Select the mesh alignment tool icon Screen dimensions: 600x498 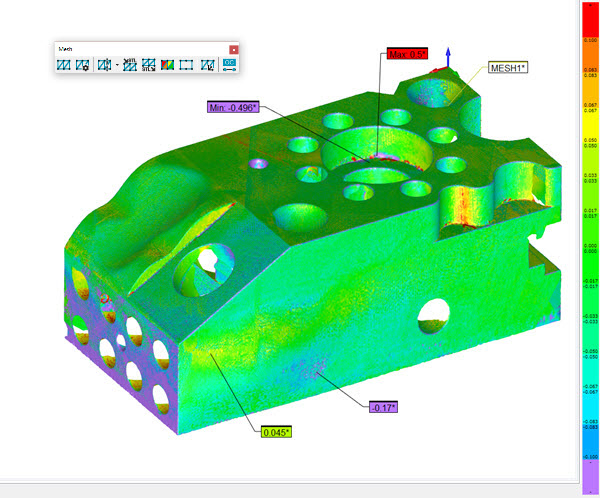pyautogui.click(x=105, y=65)
